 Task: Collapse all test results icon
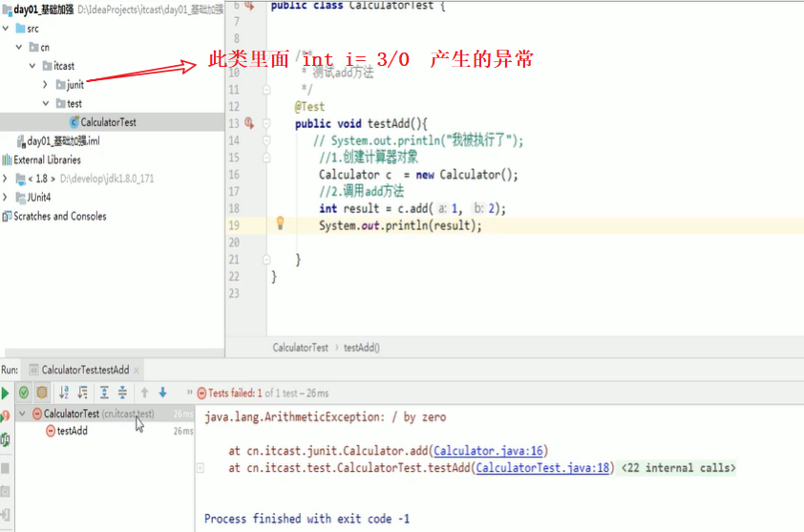click(x=122, y=393)
